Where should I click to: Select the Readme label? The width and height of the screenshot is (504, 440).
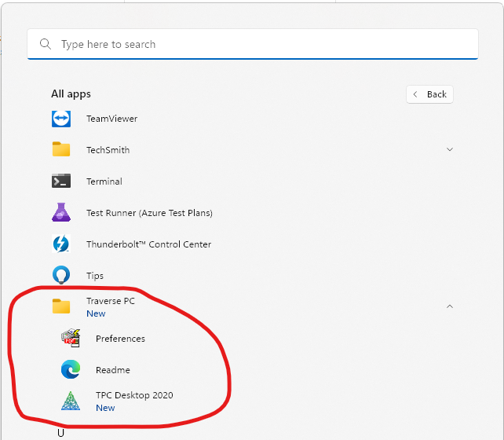coord(113,370)
